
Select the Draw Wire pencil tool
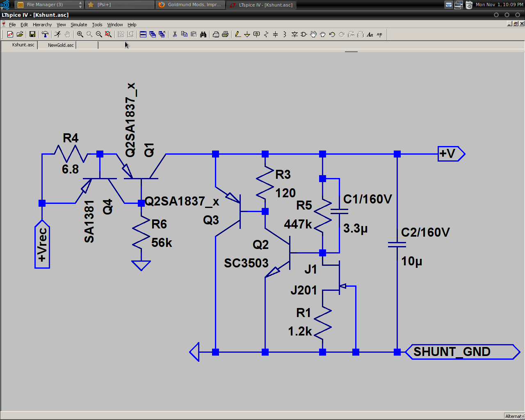click(x=238, y=34)
